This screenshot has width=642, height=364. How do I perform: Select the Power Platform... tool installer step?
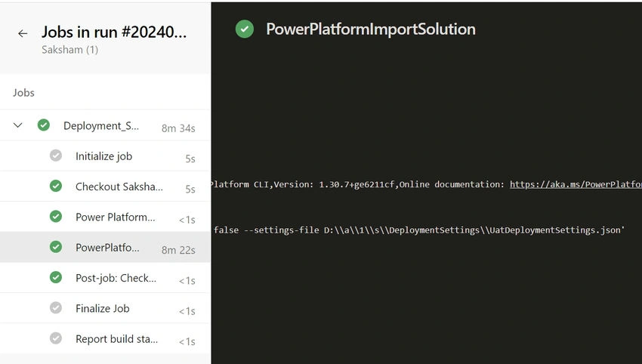tap(105, 217)
